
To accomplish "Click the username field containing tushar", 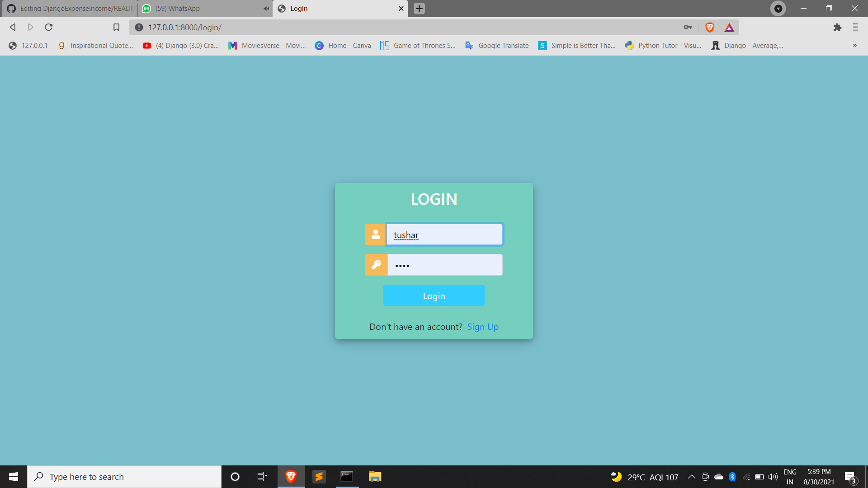I will (444, 235).
